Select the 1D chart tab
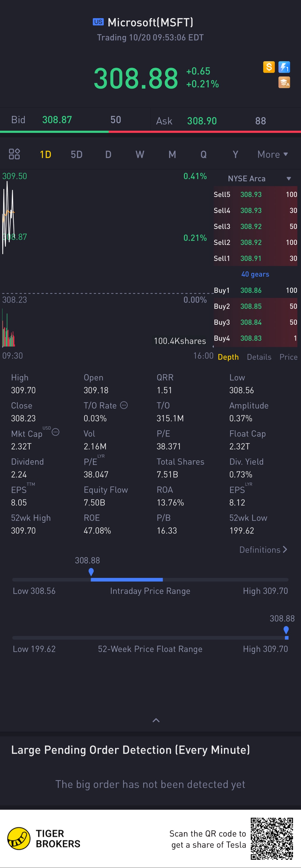 [x=45, y=154]
